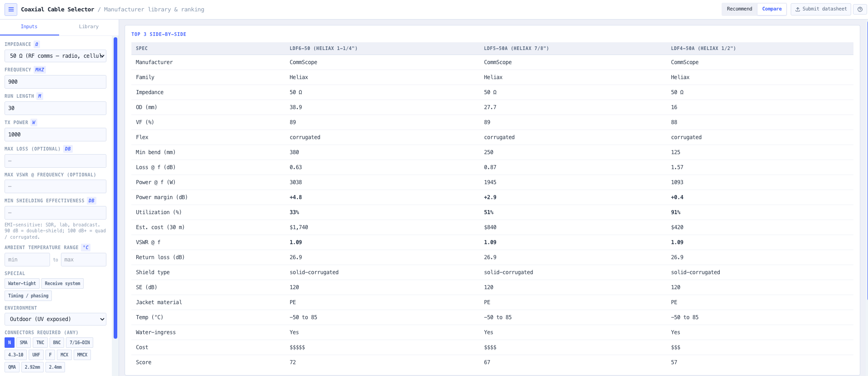Click the °C badge beside Ambient temperature range
Image resolution: width=868 pixels, height=376 pixels.
click(85, 248)
